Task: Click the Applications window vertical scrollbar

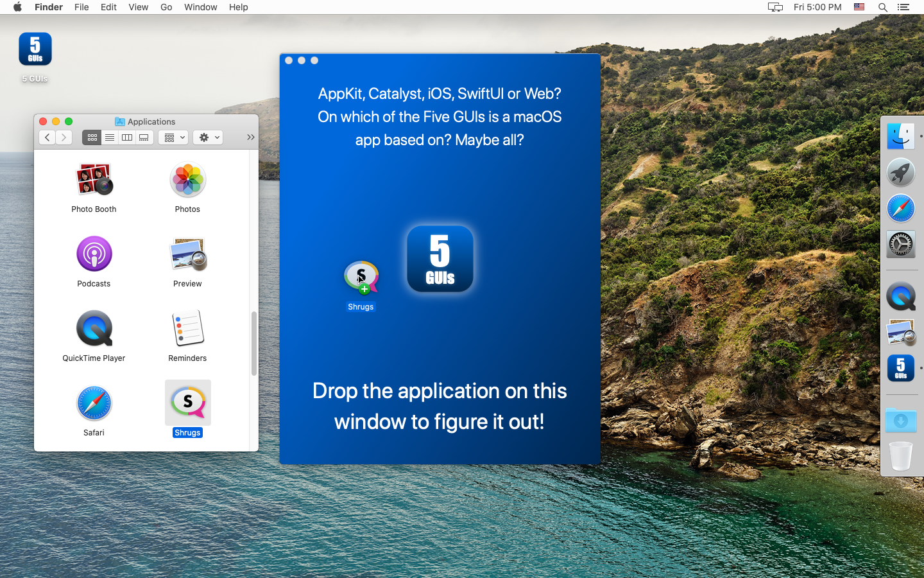Action: pyautogui.click(x=253, y=343)
